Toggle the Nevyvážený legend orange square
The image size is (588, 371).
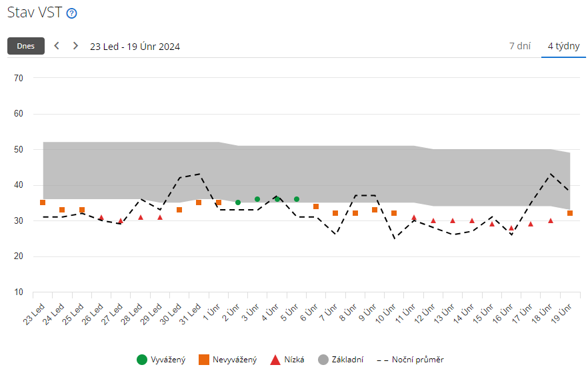click(204, 360)
